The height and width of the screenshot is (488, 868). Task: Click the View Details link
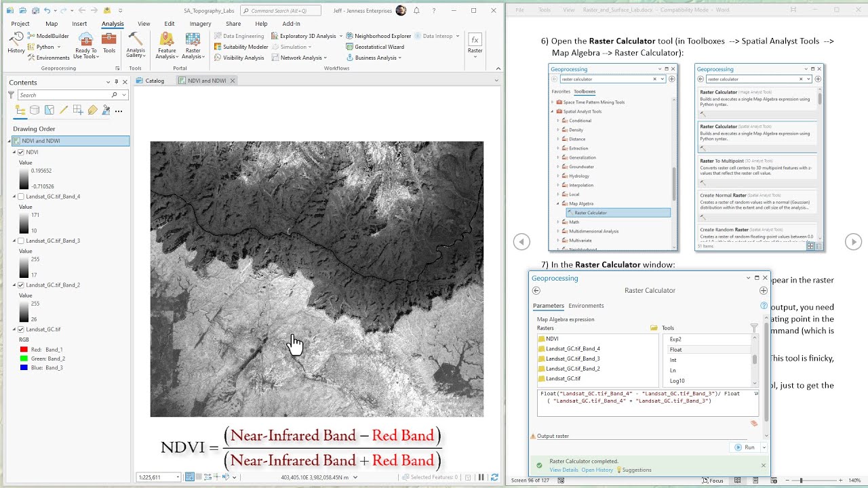(x=564, y=470)
